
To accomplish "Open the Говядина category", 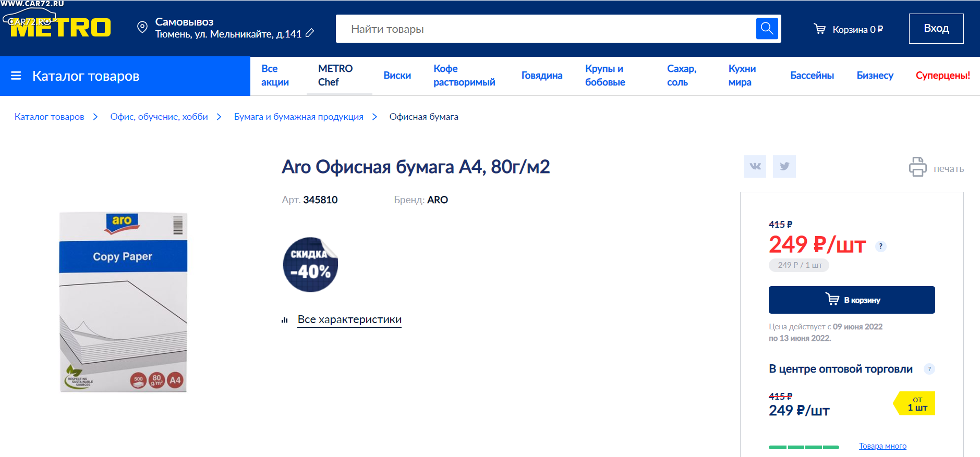I will pyautogui.click(x=542, y=76).
